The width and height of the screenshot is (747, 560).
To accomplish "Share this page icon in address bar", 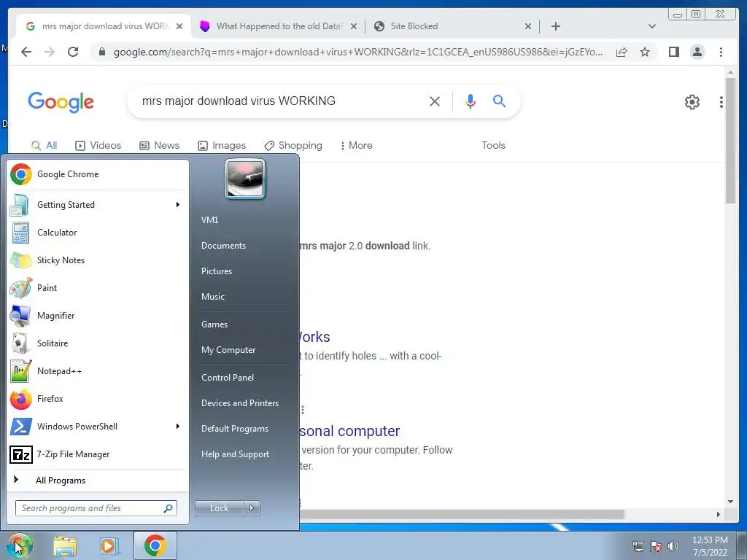I will point(622,52).
